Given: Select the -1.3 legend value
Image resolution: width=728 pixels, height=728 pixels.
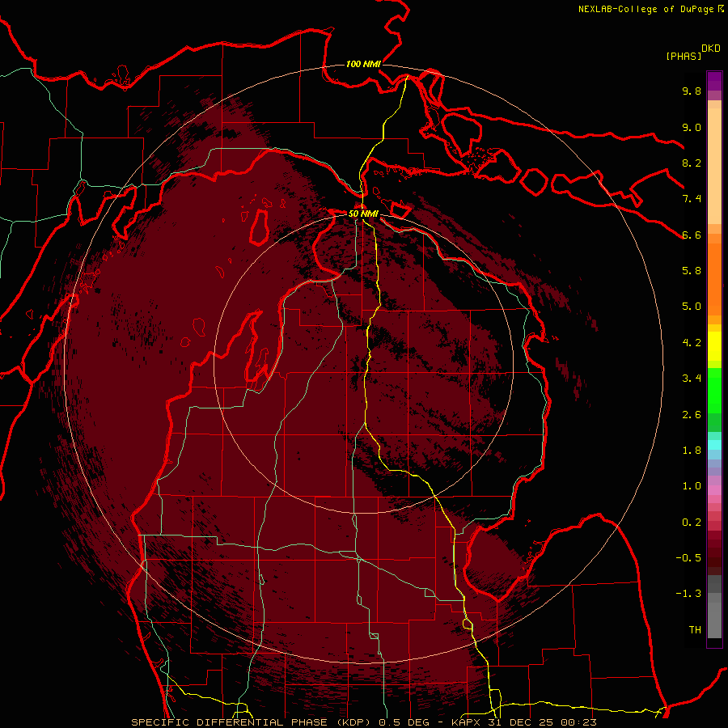Looking at the screenshot, I should (688, 594).
